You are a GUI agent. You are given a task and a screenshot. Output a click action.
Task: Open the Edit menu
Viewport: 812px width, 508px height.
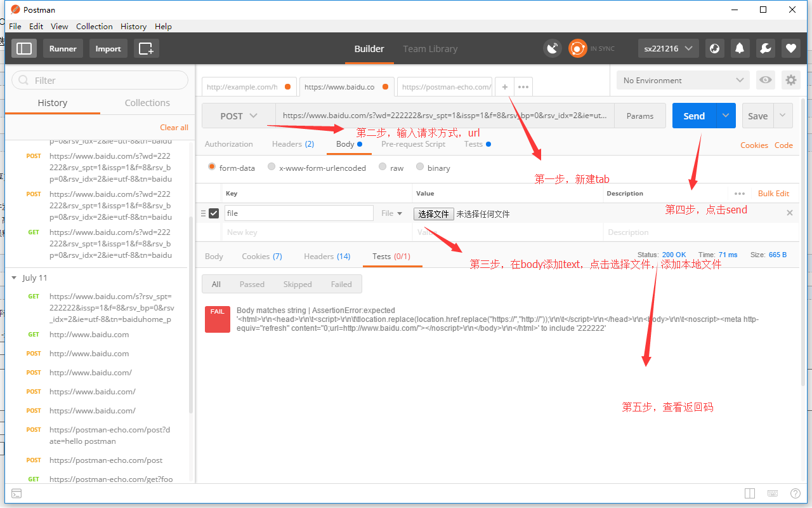coord(36,26)
